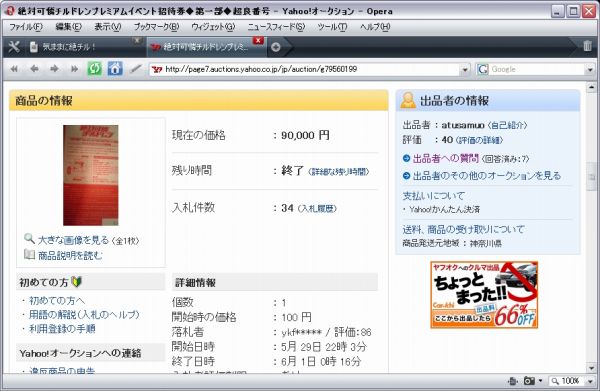Click the product image thumbnail
Screen dimensions: 600x391
tap(91, 175)
